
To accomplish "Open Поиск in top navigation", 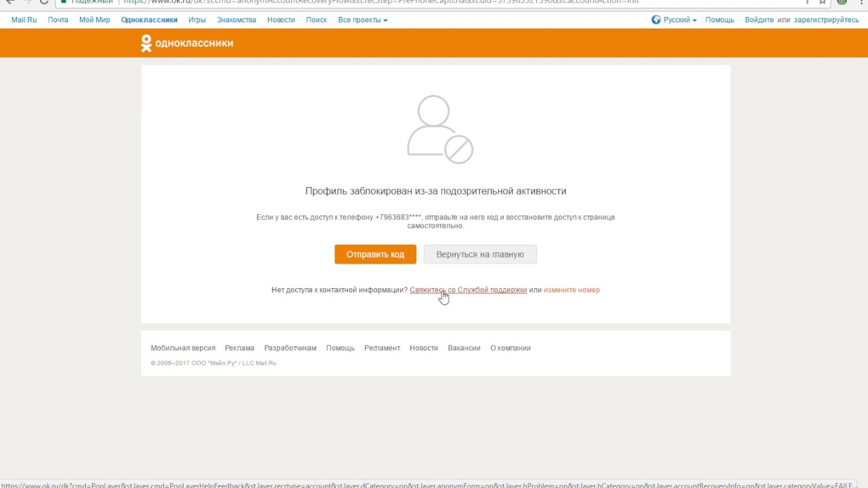I will [x=316, y=20].
